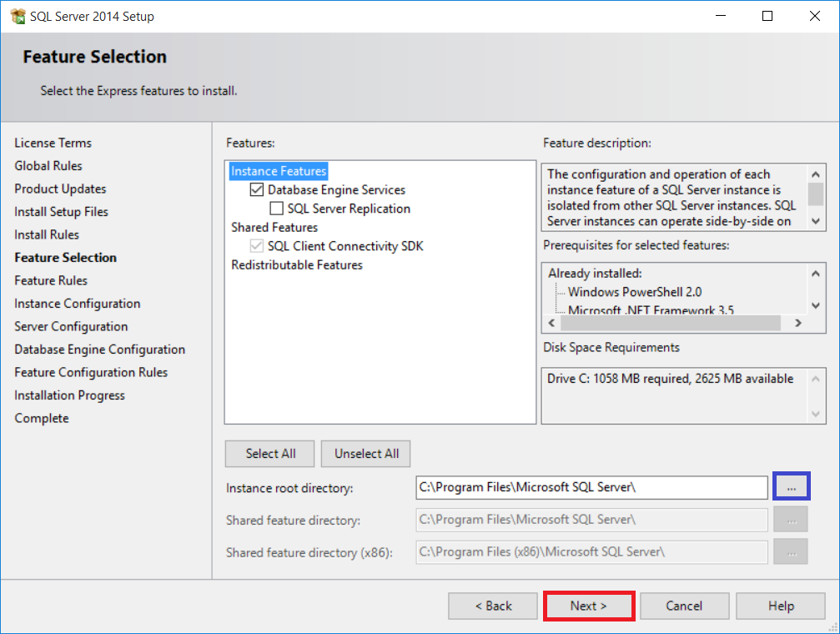
Task: Click the Unselect All button
Action: coord(366,454)
